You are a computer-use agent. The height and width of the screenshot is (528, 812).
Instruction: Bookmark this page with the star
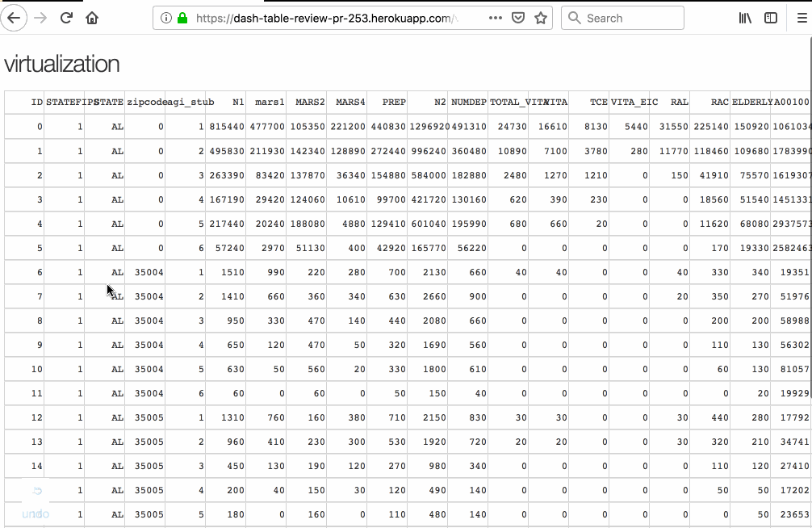(x=541, y=18)
